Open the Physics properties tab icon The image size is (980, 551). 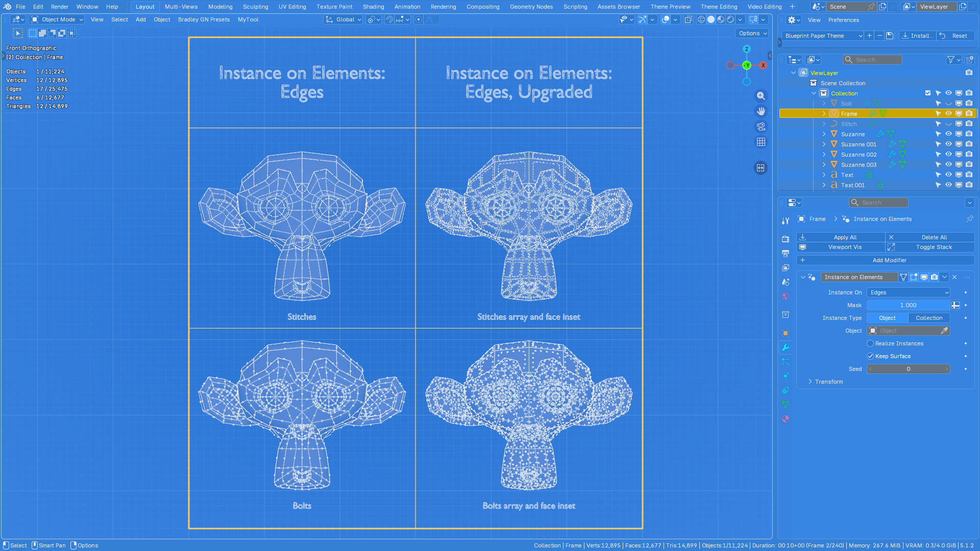pyautogui.click(x=786, y=376)
